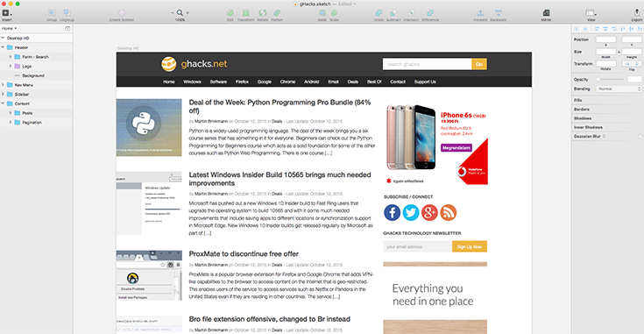Click the Create Symbol icon
The width and height of the screenshot is (644, 334).
click(122, 13)
